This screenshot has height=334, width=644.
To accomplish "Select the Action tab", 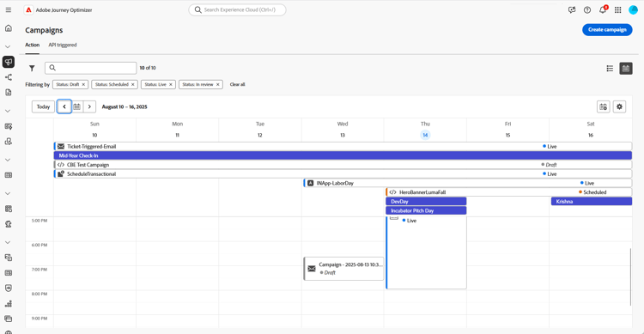I will (33, 45).
